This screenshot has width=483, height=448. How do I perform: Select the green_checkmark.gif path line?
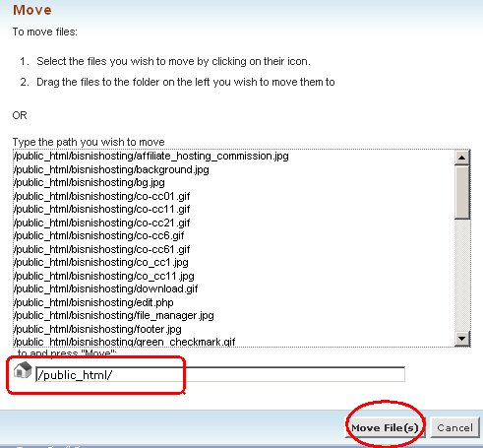click(124, 342)
